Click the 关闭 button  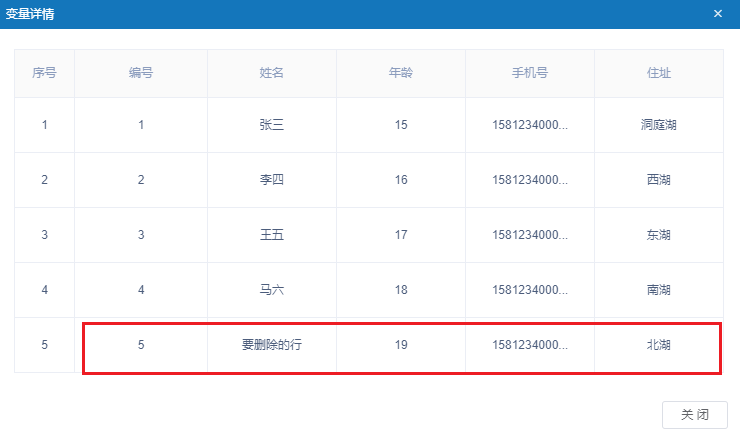tap(695, 415)
